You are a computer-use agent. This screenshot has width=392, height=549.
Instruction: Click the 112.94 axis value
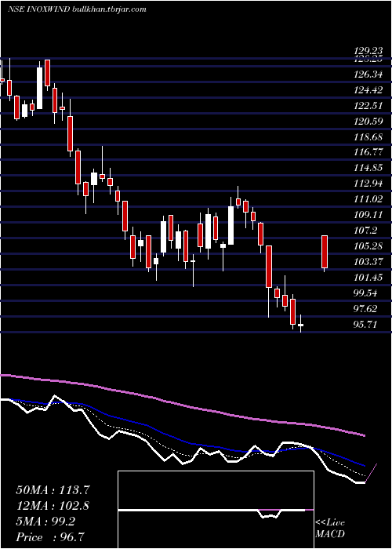368,184
